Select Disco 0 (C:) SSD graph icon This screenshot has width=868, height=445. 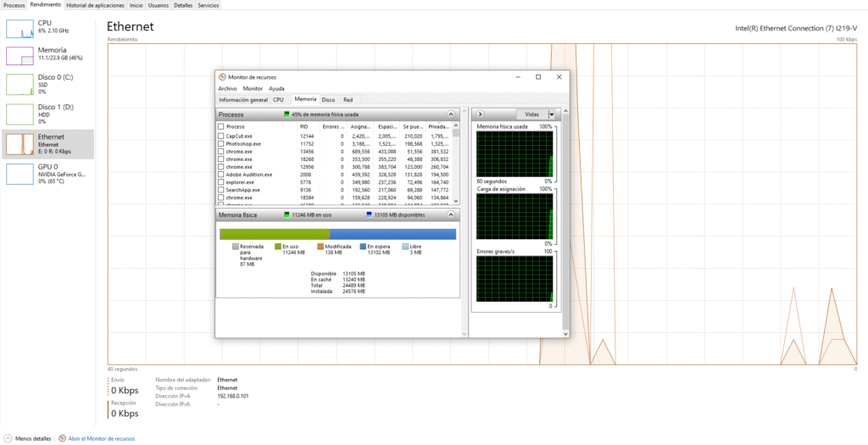click(x=19, y=84)
